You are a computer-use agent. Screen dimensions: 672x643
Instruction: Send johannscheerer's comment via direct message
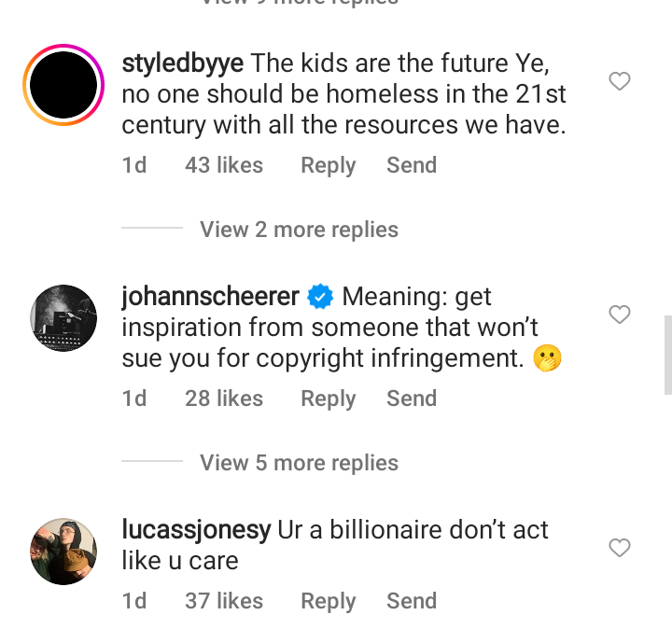tap(412, 398)
